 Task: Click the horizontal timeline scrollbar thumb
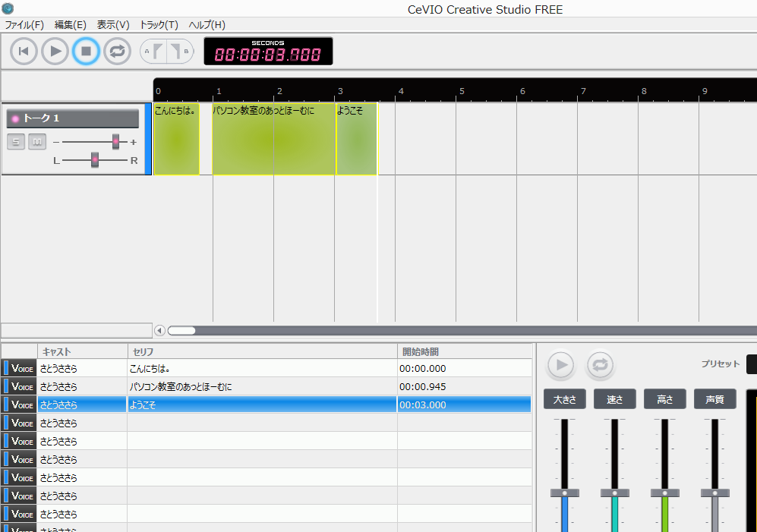click(x=181, y=331)
